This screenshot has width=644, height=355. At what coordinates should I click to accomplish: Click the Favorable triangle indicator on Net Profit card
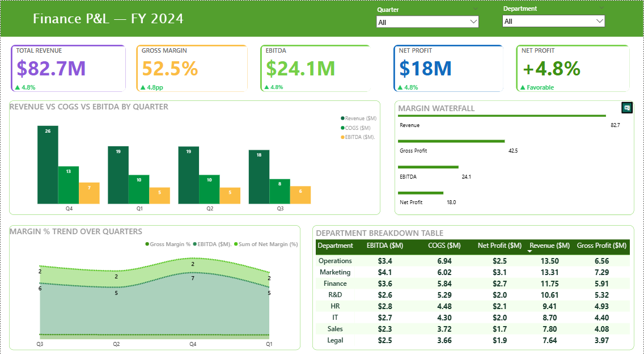pos(523,87)
